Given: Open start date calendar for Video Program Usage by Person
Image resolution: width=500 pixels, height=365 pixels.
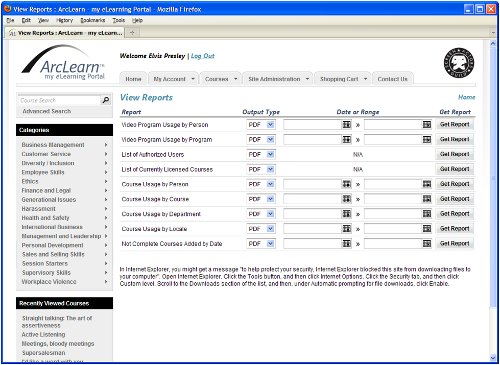Looking at the screenshot, I should (x=347, y=125).
